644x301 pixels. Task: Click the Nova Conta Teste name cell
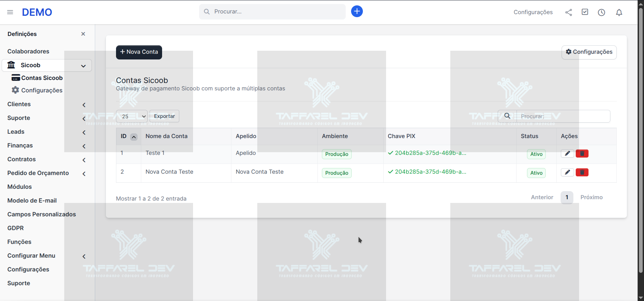click(x=169, y=172)
